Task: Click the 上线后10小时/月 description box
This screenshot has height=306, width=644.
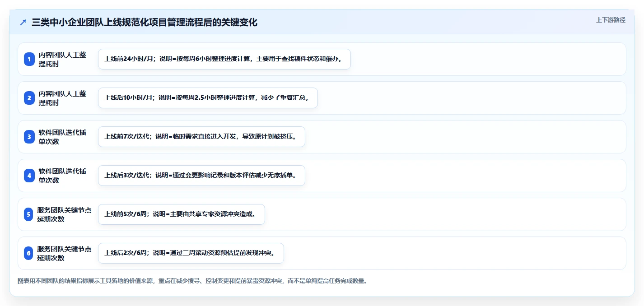Action: coord(208,98)
